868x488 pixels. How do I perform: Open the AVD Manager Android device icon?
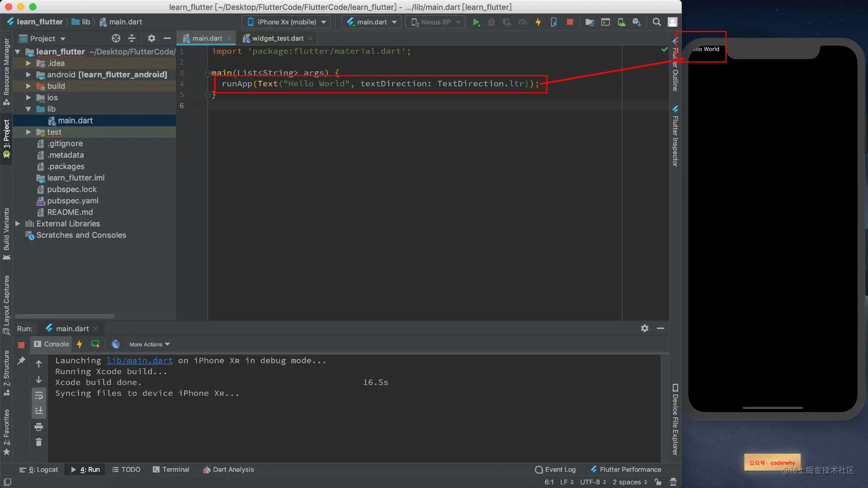(622, 22)
